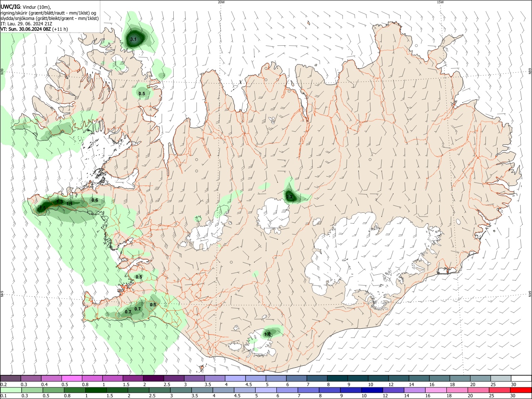Click the '(+11 h)' forecast offset text
532x399 pixels.
click(x=61, y=30)
